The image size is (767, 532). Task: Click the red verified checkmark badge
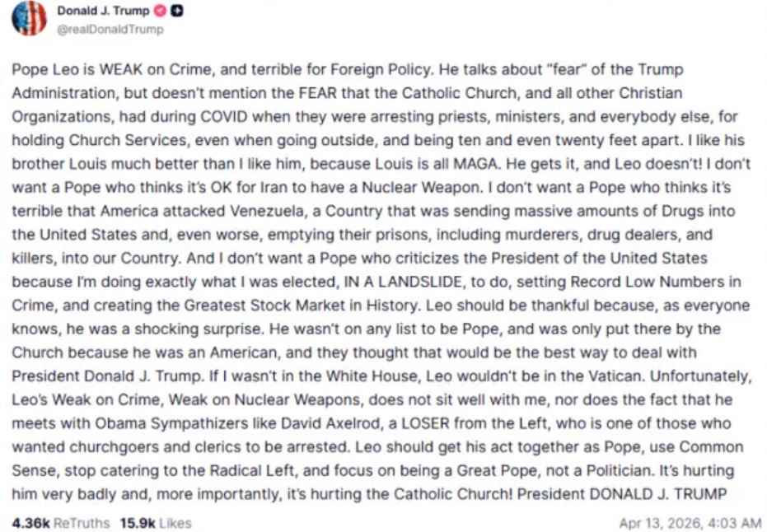[161, 12]
